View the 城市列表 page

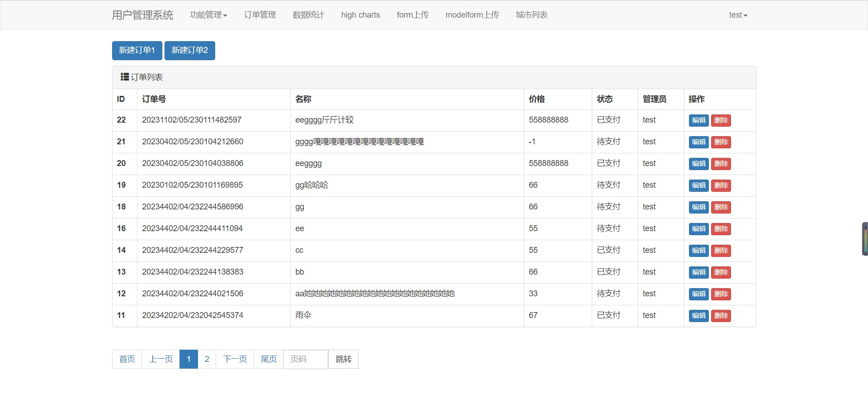(530, 15)
